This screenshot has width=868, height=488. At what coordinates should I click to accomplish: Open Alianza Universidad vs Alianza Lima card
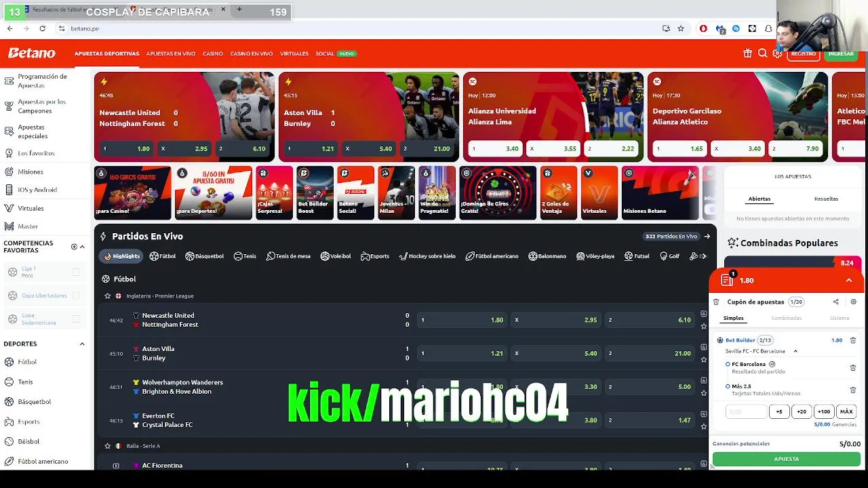[553, 117]
